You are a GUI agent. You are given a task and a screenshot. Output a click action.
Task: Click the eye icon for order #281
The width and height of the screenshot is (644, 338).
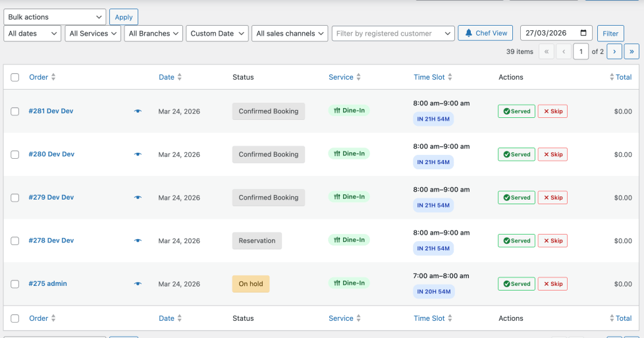pyautogui.click(x=138, y=111)
